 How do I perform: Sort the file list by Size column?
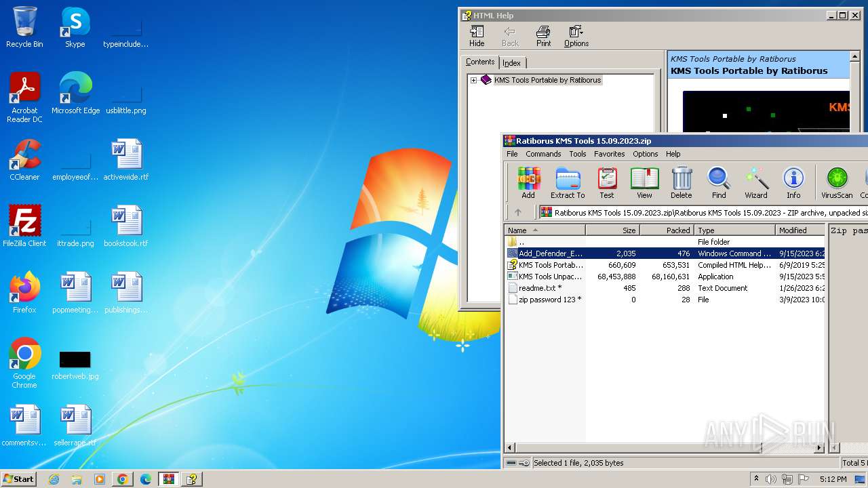tap(612, 230)
